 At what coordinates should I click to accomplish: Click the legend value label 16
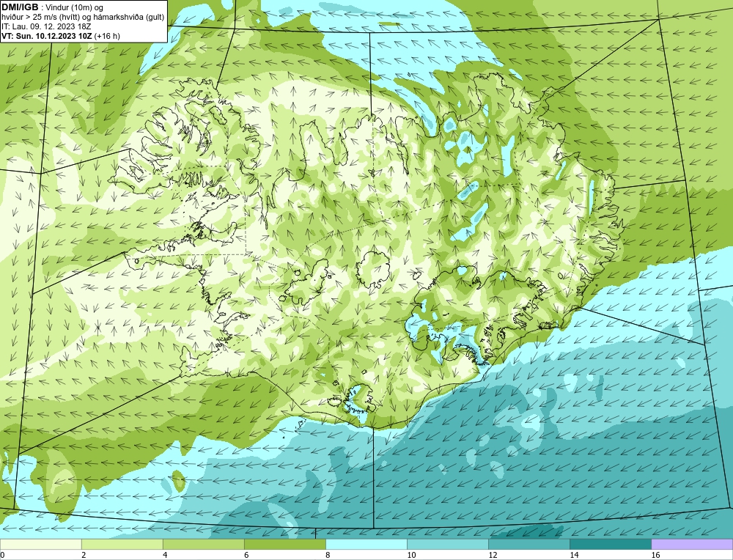(x=655, y=555)
